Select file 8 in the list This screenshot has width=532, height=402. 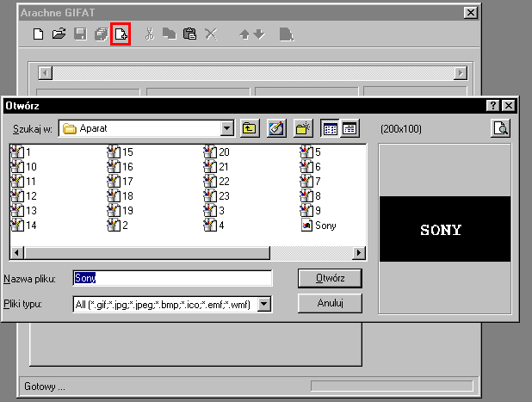tap(311, 195)
